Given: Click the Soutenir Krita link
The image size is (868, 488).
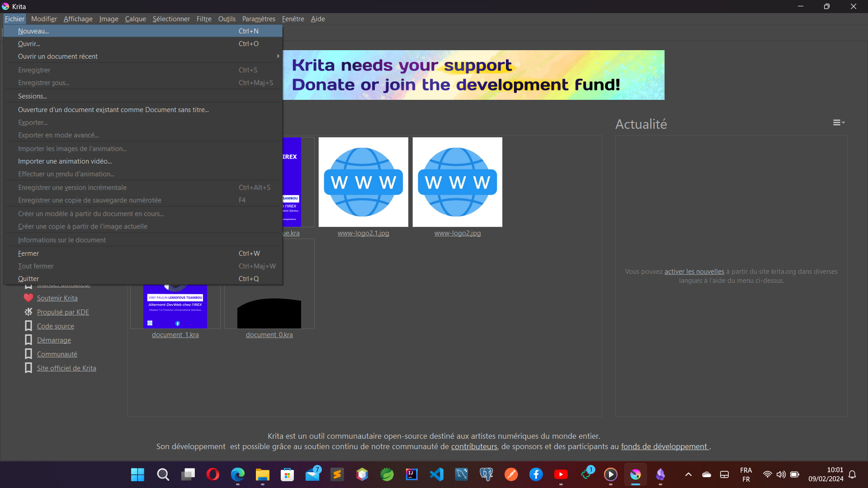Looking at the screenshot, I should tap(57, 298).
